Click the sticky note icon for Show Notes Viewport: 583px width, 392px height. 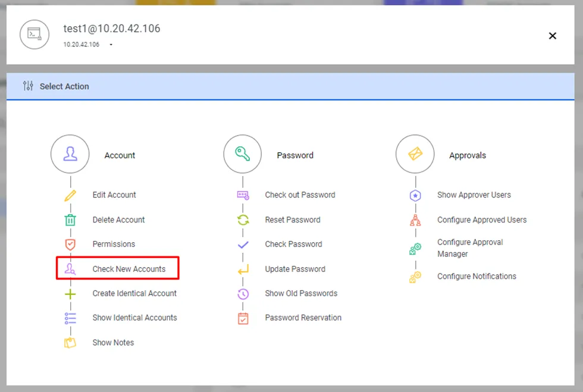pos(70,343)
